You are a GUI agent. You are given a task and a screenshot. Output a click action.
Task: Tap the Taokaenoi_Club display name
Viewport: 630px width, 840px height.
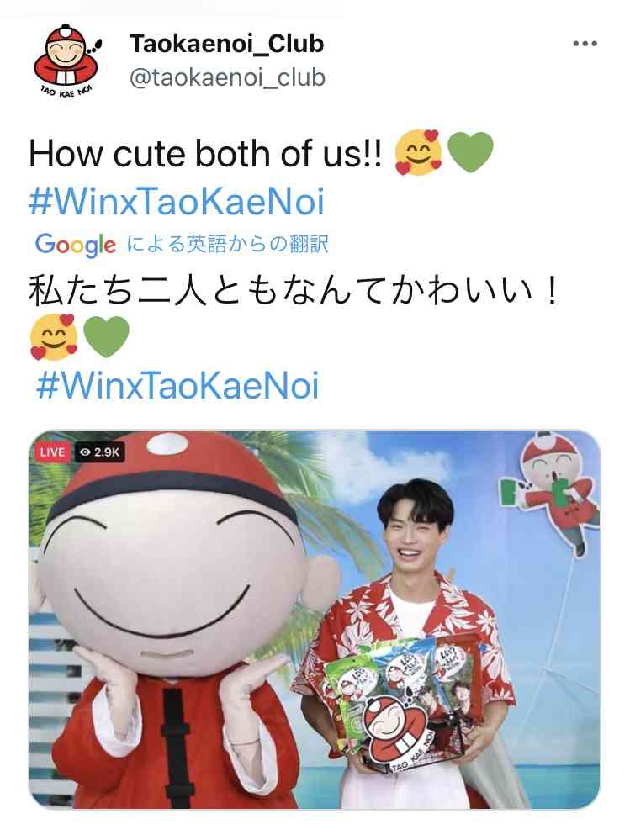[x=226, y=44]
